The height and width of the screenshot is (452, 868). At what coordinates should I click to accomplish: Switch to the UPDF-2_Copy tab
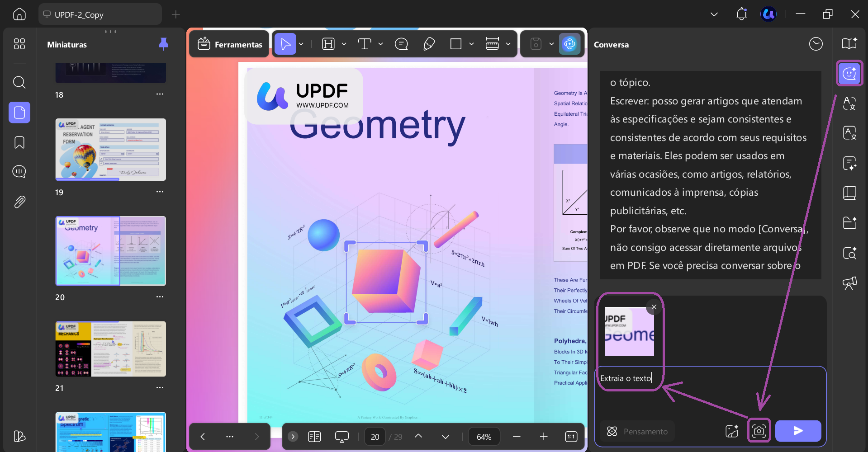100,14
